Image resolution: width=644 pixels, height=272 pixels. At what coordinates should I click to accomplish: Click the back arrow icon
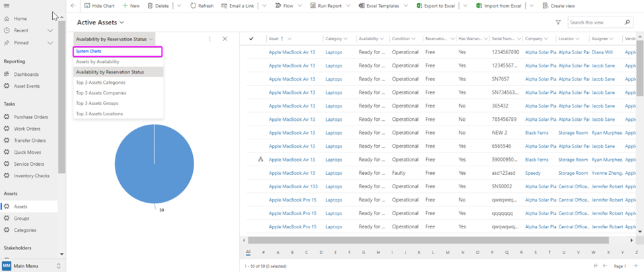(x=73, y=5)
